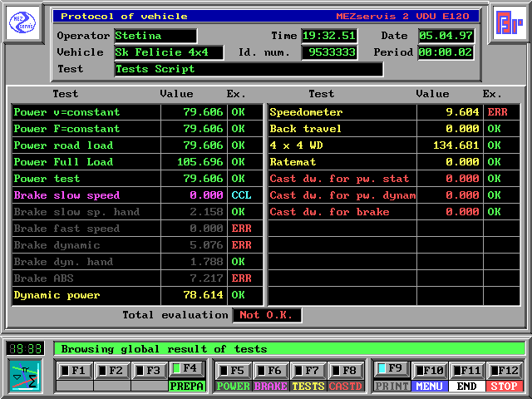The width and height of the screenshot is (532, 399).
Task: Select the Brake slow sp. hand row
Action: tap(137, 212)
